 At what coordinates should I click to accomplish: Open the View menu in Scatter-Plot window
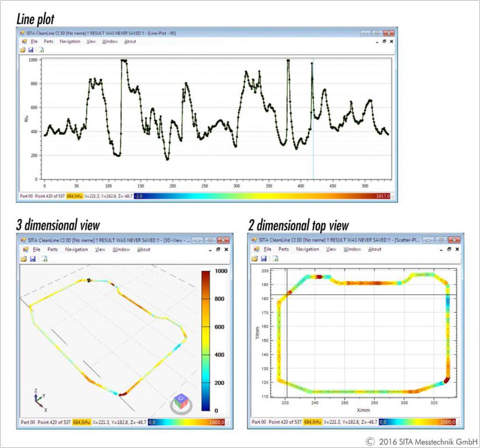click(x=331, y=250)
